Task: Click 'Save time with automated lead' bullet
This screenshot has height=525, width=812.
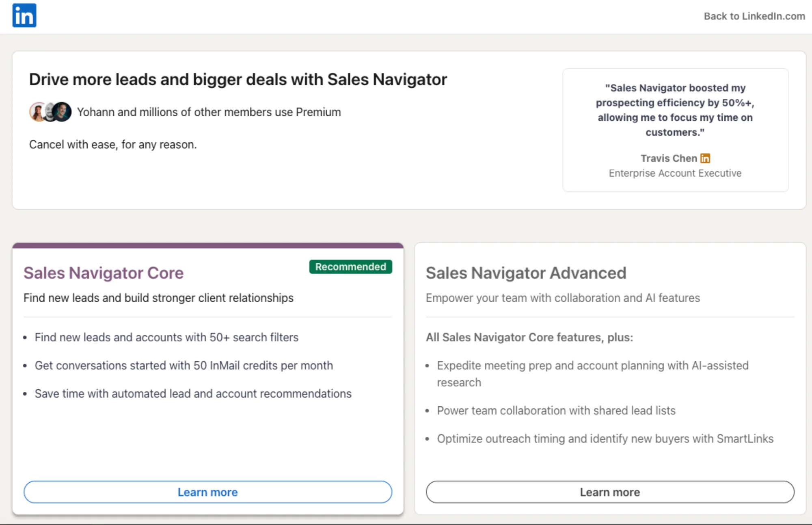Action: tap(193, 394)
